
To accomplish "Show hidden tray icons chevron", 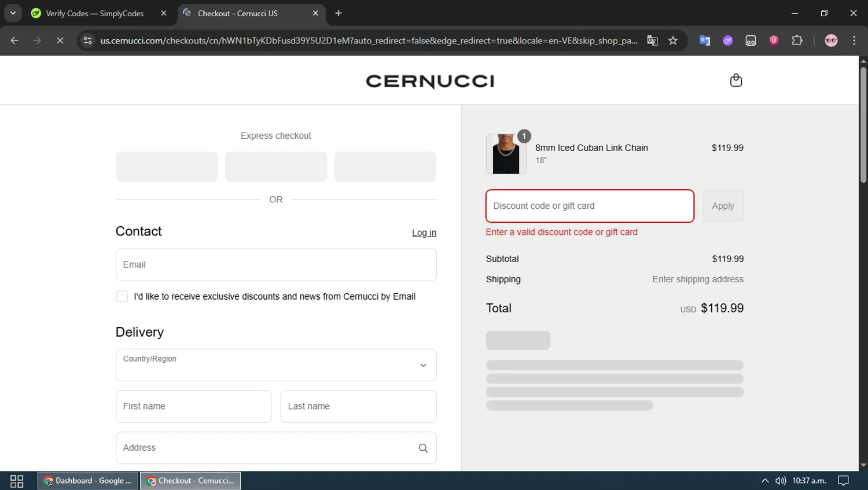I will (764, 481).
